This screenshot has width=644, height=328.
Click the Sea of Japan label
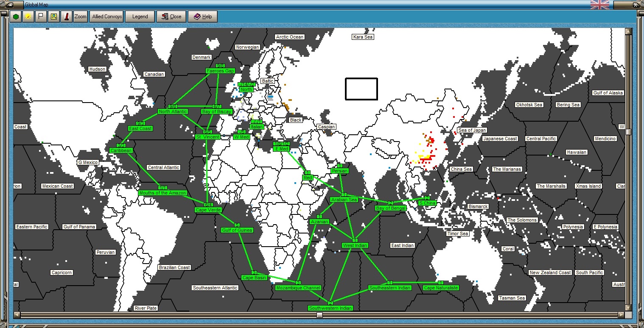[472, 130]
